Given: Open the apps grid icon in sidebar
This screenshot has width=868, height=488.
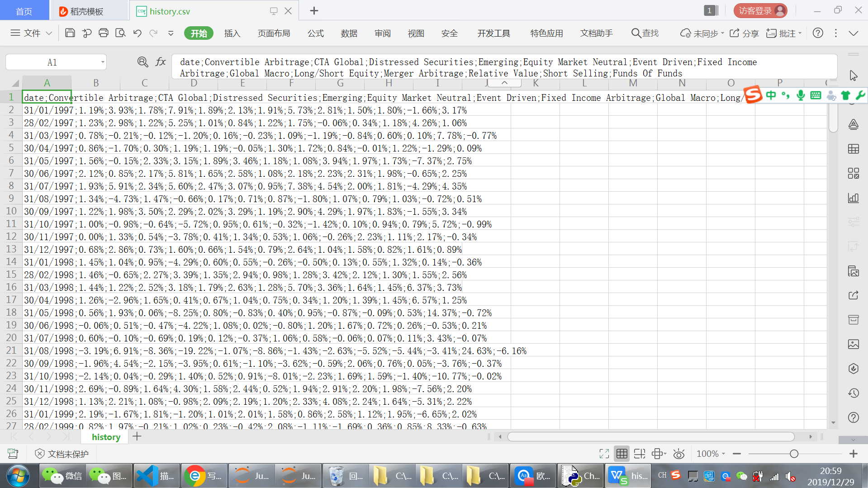Looking at the screenshot, I should [x=854, y=173].
